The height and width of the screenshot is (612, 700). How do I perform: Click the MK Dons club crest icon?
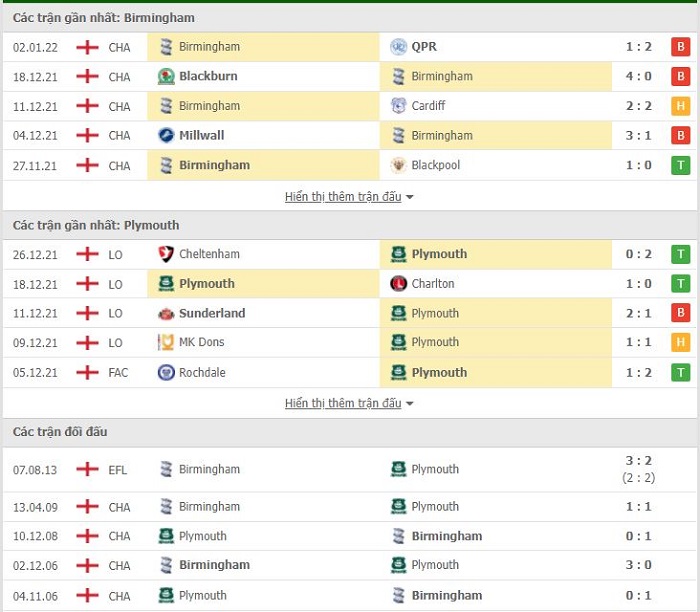(166, 342)
